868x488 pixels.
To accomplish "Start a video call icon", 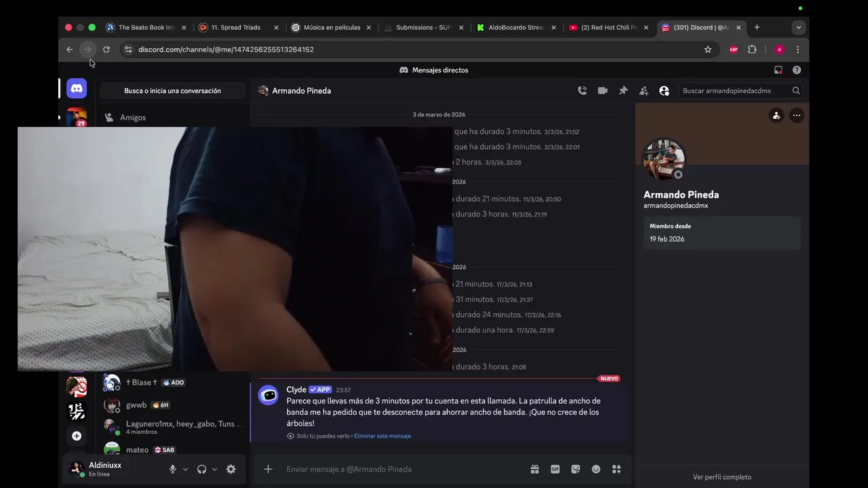I will tap(602, 91).
